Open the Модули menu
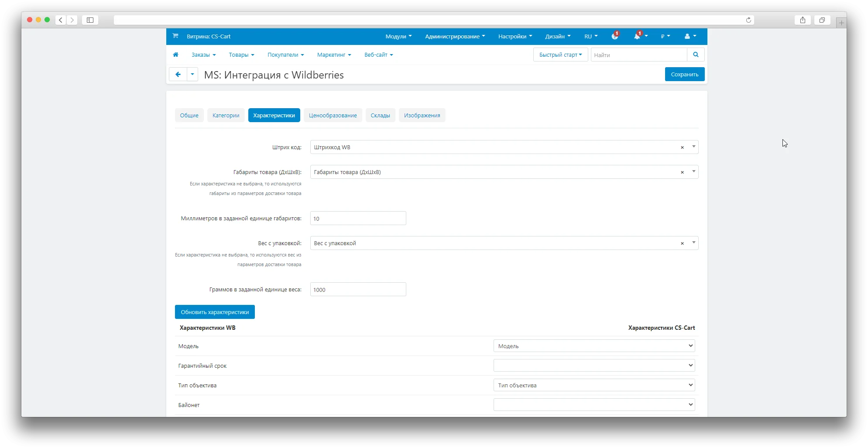This screenshot has width=868, height=448. pos(398,36)
